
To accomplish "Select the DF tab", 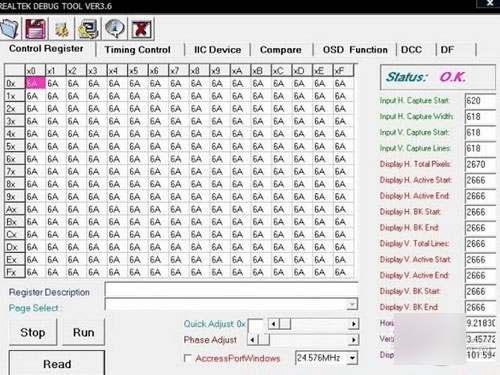I will pyautogui.click(x=447, y=50).
